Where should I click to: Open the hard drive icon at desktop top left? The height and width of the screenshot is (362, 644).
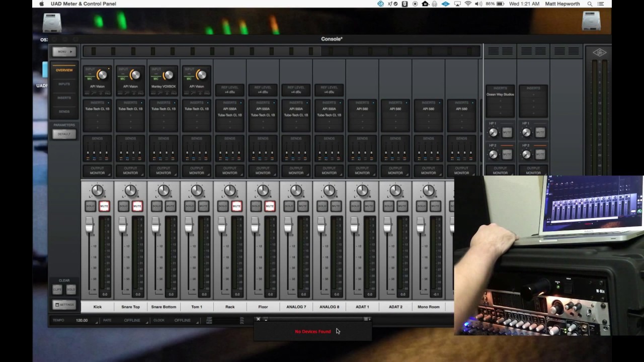tap(52, 22)
